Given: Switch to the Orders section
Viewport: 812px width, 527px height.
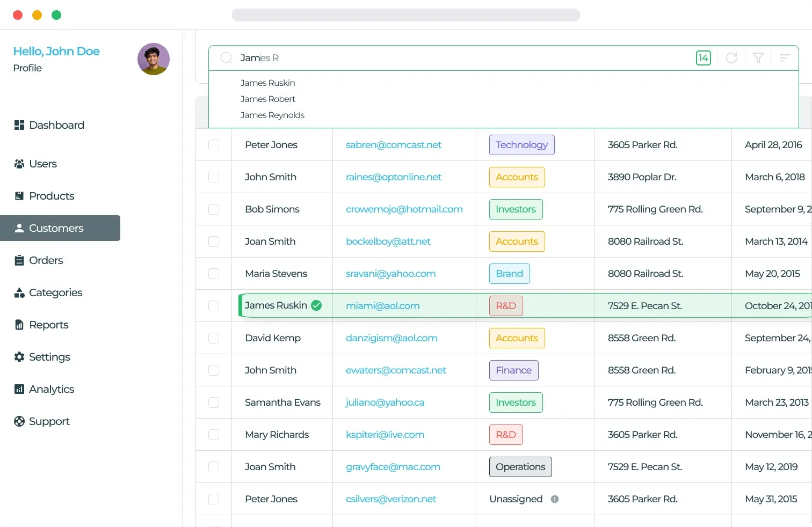Looking at the screenshot, I should [46, 260].
